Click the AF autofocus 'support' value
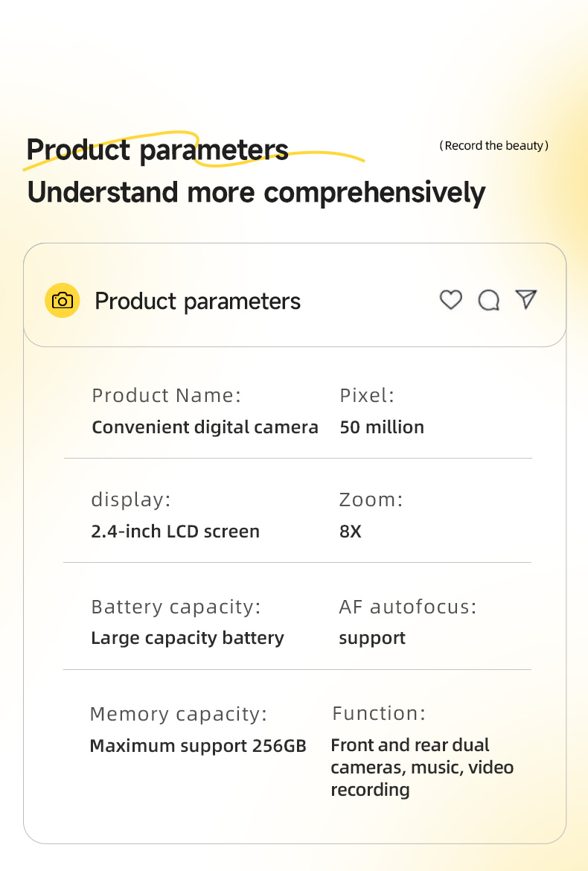This screenshot has height=871, width=588. [x=372, y=638]
